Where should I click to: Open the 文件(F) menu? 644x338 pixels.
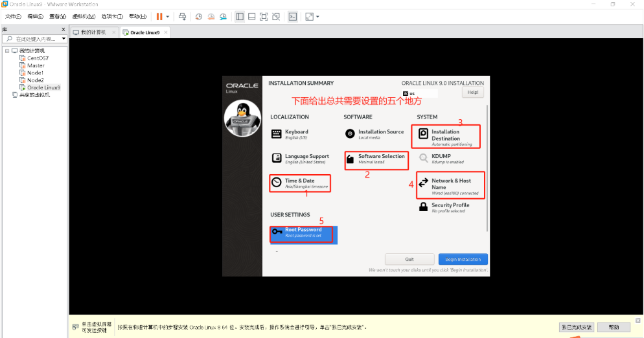(13, 16)
